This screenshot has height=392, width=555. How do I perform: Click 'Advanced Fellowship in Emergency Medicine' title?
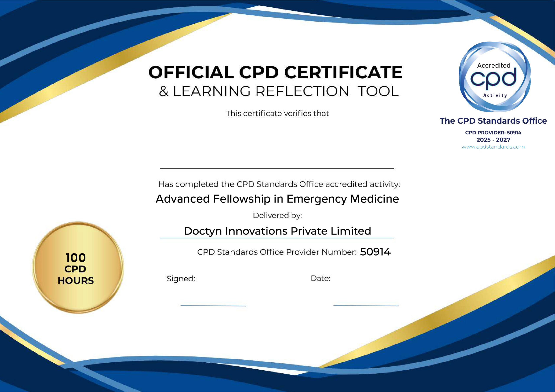click(x=277, y=199)
